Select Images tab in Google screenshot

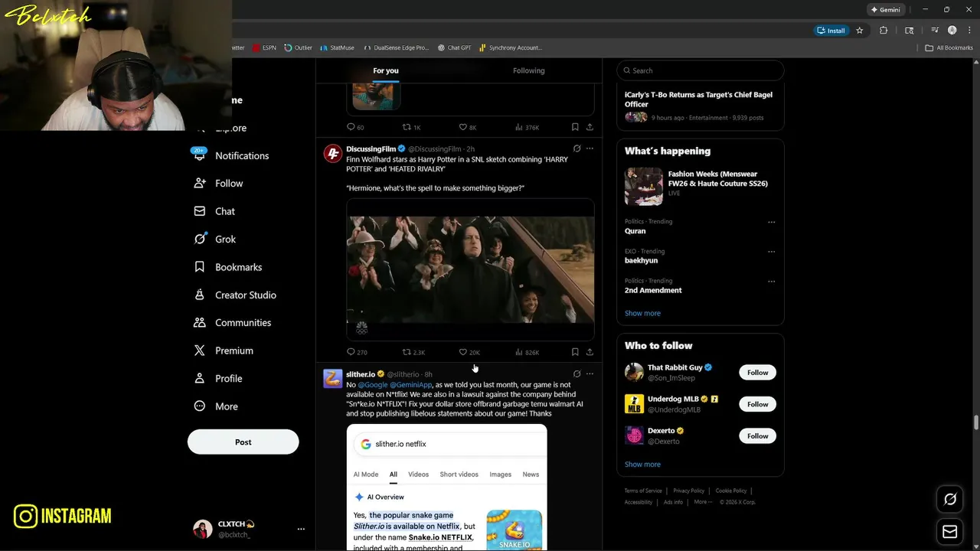click(500, 474)
